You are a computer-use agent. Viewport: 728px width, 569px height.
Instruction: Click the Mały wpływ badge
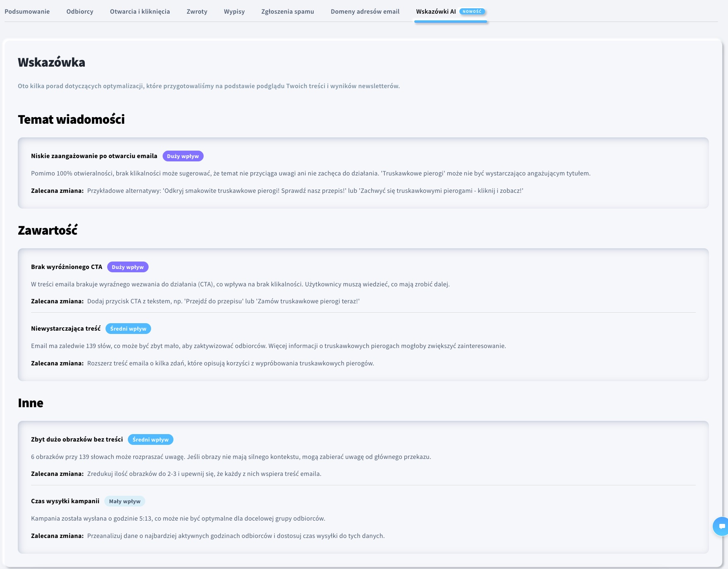click(x=125, y=501)
